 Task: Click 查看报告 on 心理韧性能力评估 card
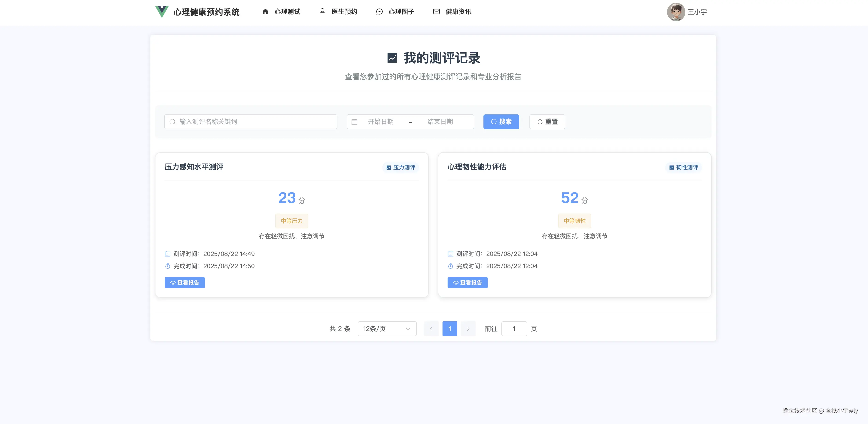(467, 282)
